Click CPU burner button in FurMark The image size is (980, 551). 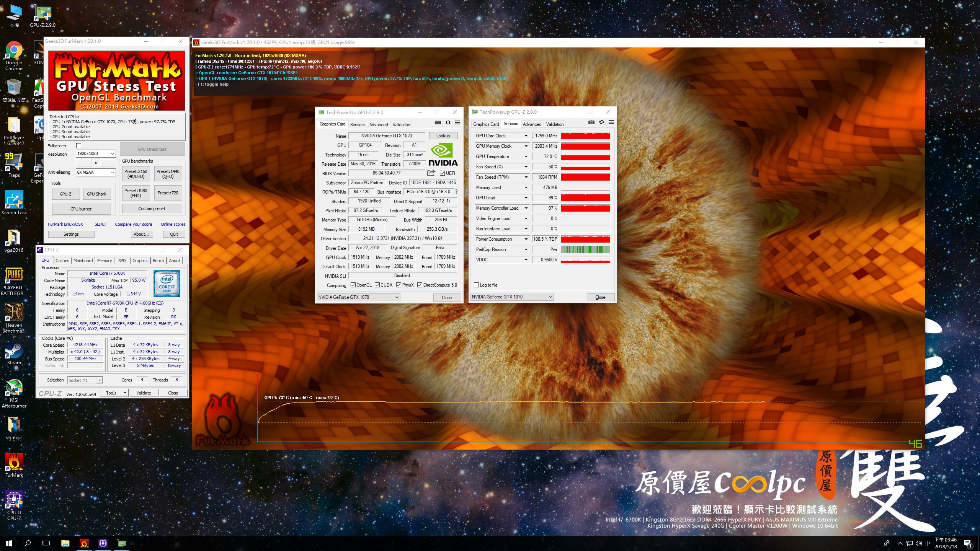coord(81,209)
